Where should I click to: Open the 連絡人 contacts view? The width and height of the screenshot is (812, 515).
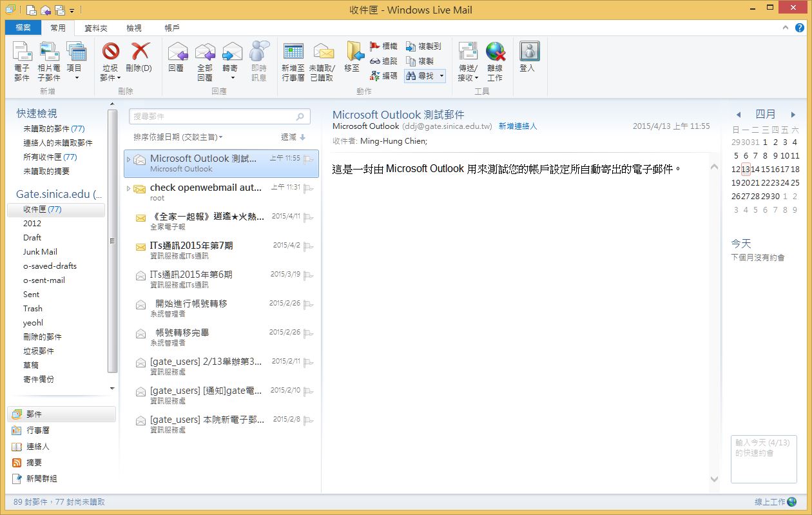[x=32, y=446]
